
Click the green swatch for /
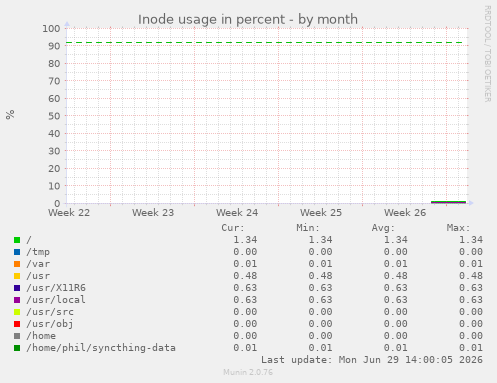tap(17, 240)
